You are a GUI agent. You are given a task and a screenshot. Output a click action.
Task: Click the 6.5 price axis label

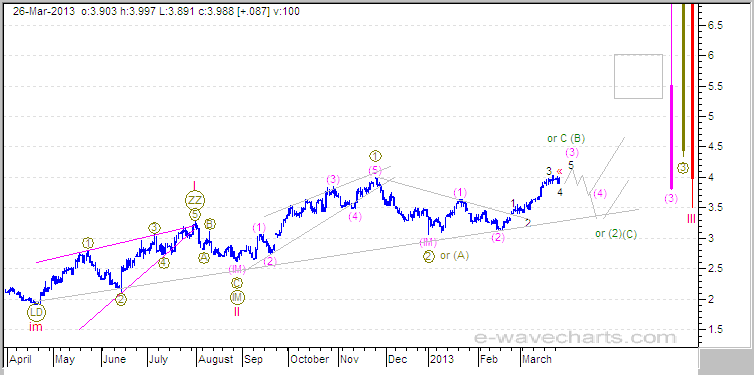(x=715, y=25)
